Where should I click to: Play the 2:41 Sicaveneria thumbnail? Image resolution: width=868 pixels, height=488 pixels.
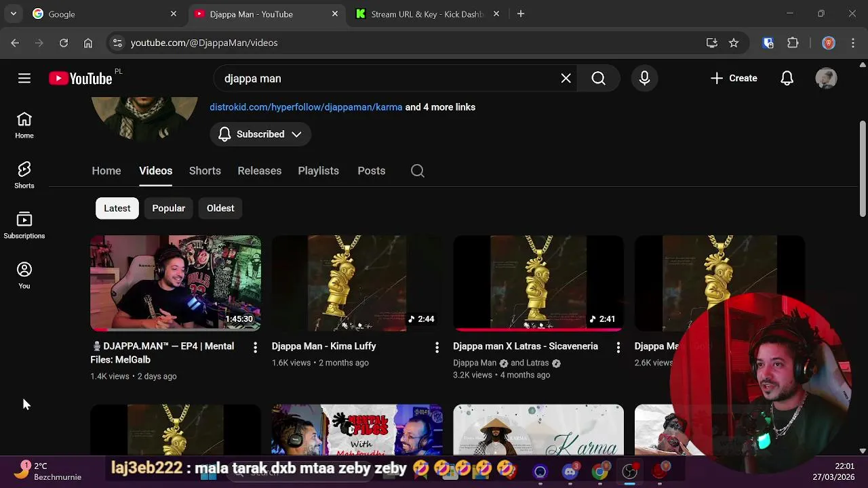(x=538, y=283)
